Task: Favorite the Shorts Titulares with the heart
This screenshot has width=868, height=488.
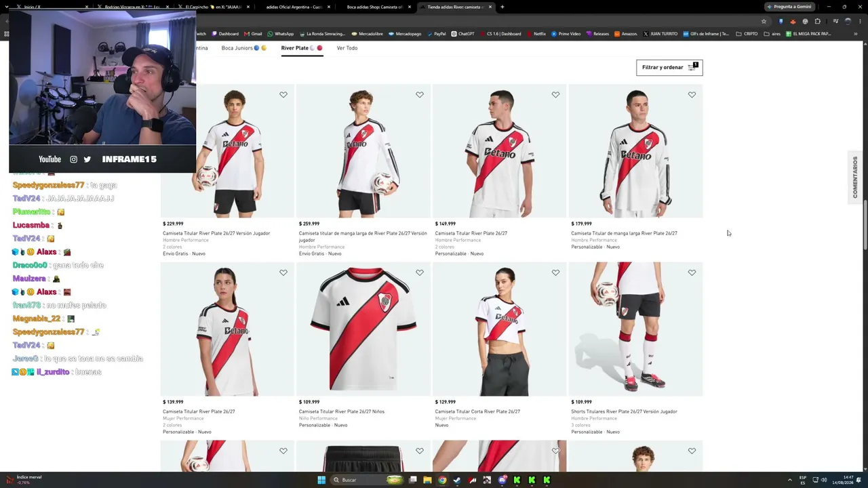Action: [692, 272]
